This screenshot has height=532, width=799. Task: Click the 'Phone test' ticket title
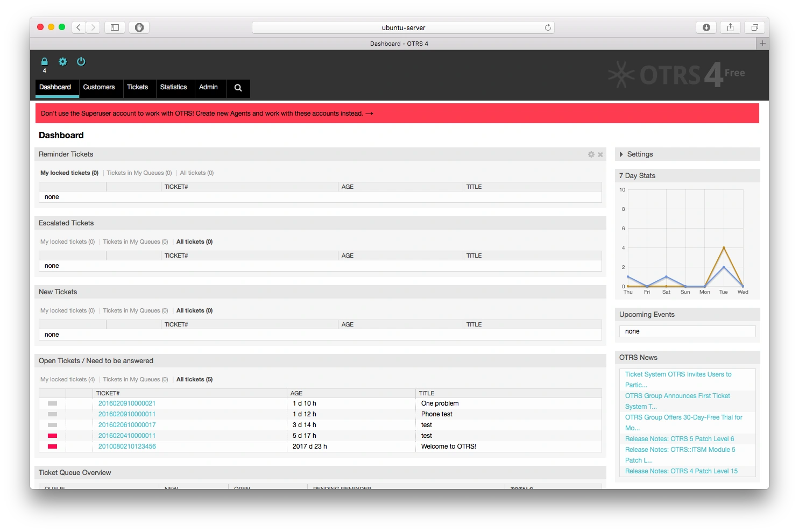point(437,414)
